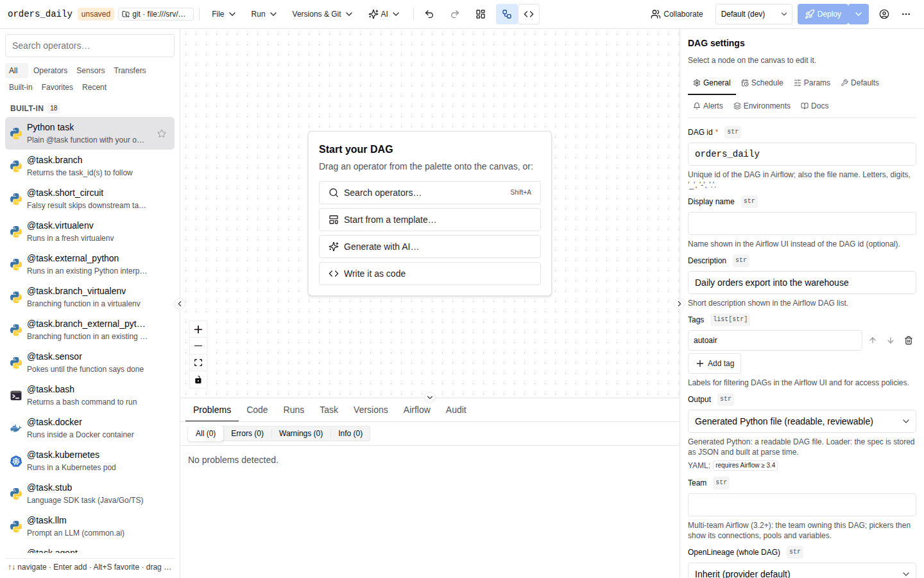The image size is (924, 578).
Task: Move the autoair tag down
Action: [x=891, y=340]
